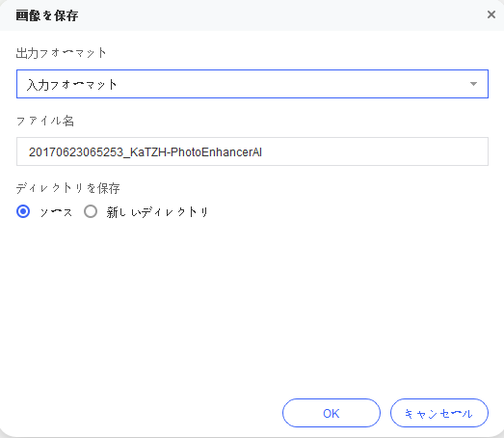Screen dimensions: 504x438
Task: Click the 新しいディレクトリ option label text
Action: [157, 212]
